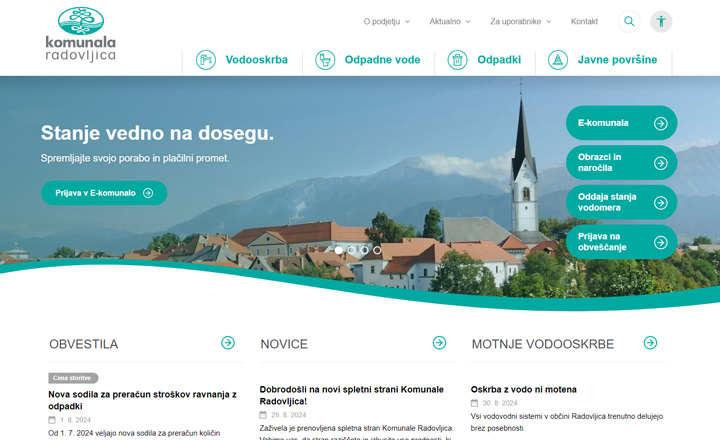Click the Vodooskrba faucet icon

point(206,60)
